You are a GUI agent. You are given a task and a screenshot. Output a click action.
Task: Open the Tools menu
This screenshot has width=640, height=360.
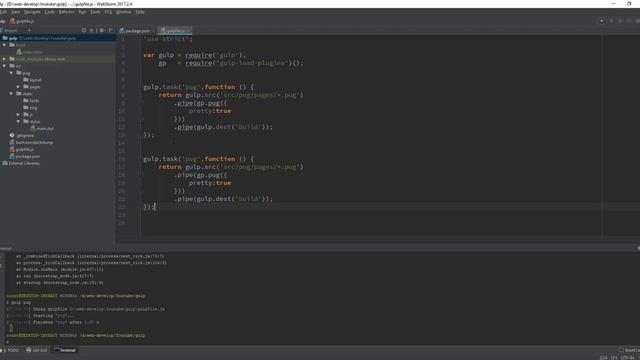[95, 12]
